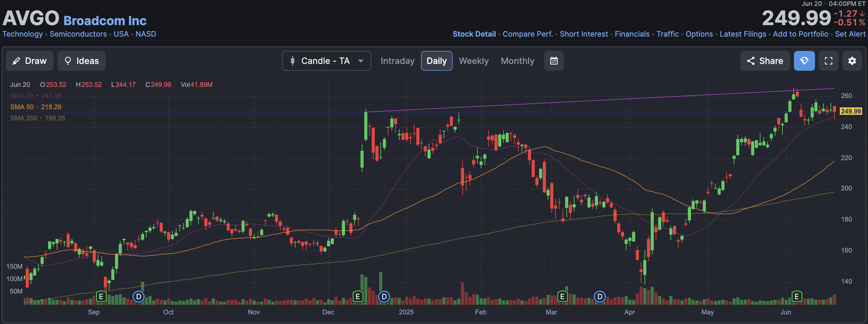Open the Semiconductors industry link
Image resolution: width=868 pixels, height=324 pixels.
click(78, 34)
